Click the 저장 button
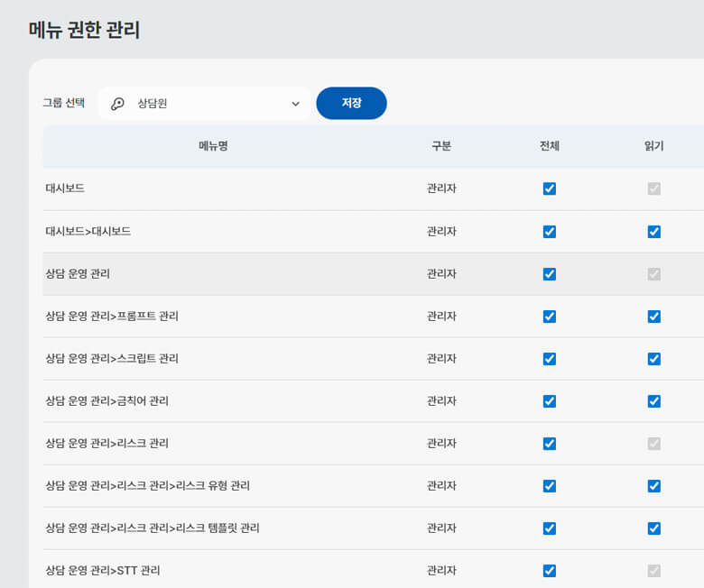Image resolution: width=704 pixels, height=588 pixels. point(351,103)
